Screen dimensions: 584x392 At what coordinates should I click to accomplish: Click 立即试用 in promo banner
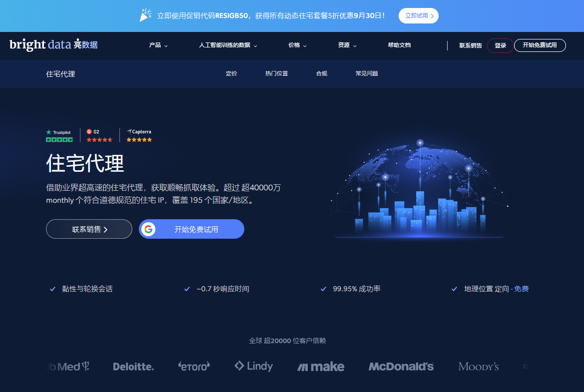click(x=419, y=15)
